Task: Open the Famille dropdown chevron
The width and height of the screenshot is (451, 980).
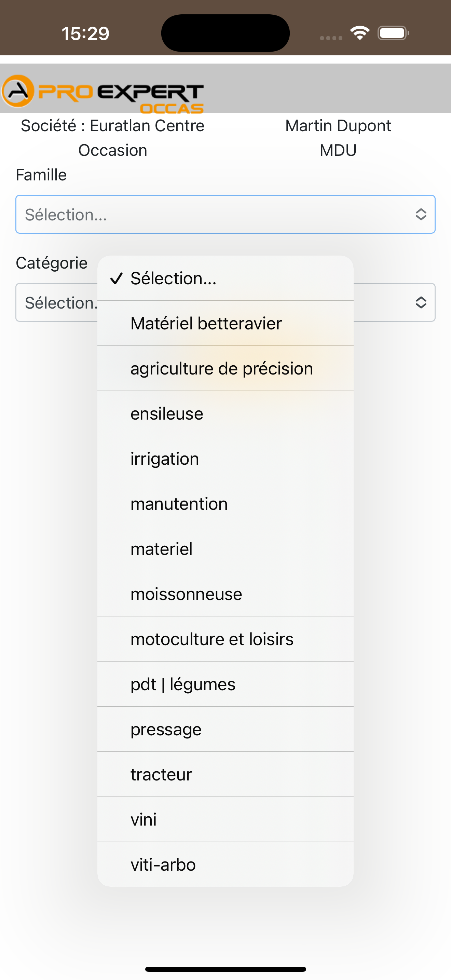Action: coord(421,214)
